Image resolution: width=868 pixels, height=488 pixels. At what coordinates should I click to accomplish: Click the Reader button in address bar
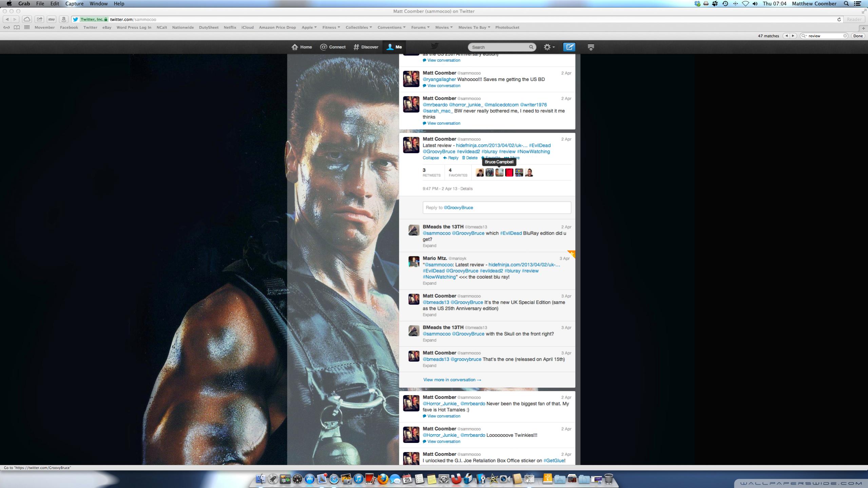[x=854, y=19]
